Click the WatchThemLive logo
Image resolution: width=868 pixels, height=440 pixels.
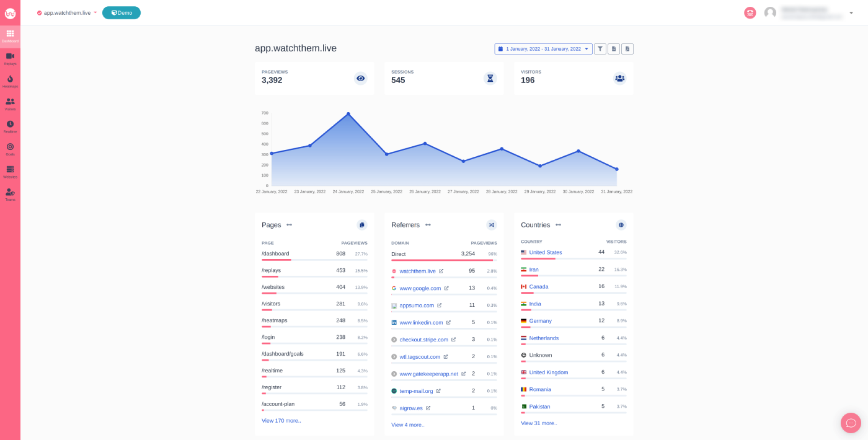click(10, 13)
